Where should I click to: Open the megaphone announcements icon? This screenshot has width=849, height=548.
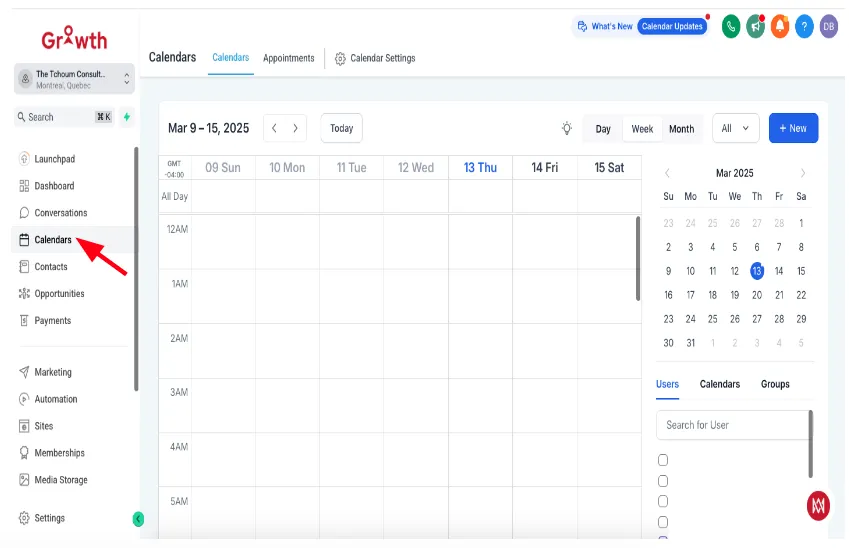[755, 26]
